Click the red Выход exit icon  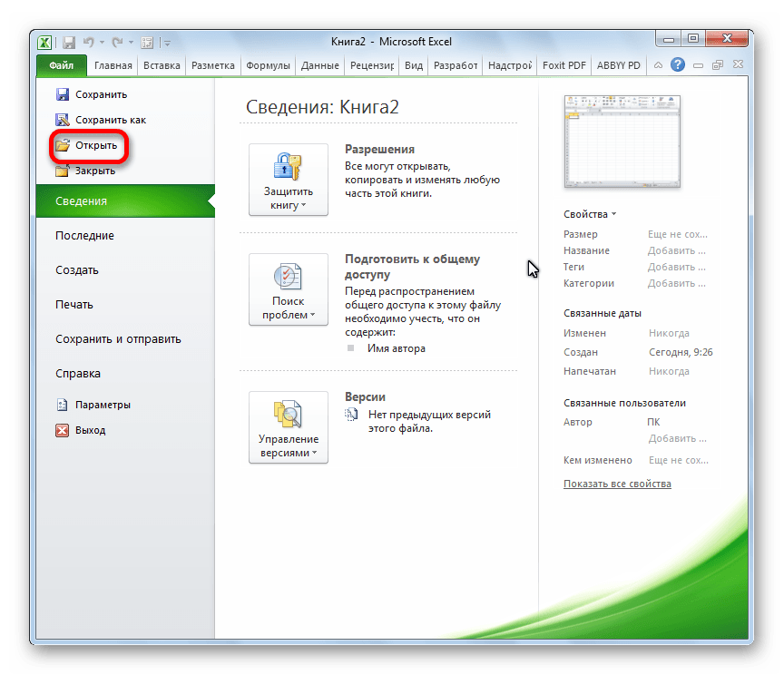(63, 430)
